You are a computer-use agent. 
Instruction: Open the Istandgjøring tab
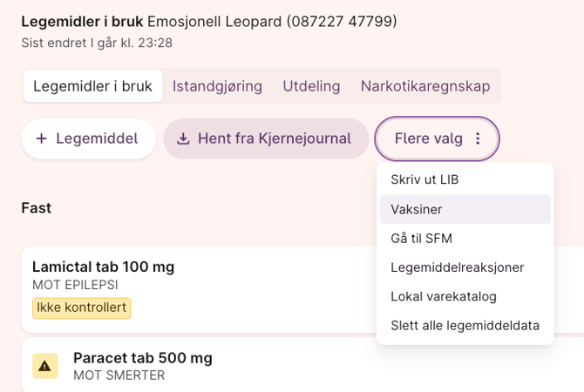tap(217, 86)
